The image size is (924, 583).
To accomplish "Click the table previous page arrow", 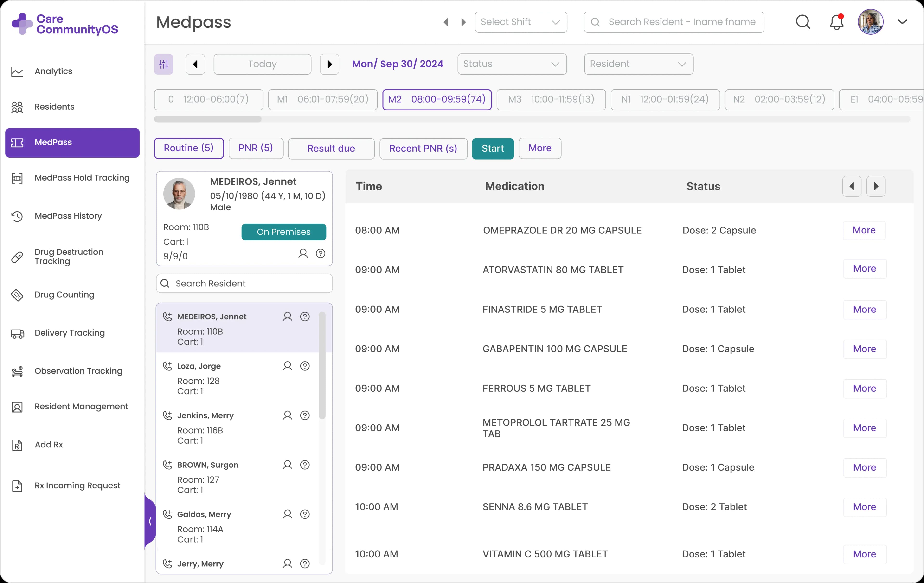I will pyautogui.click(x=852, y=187).
